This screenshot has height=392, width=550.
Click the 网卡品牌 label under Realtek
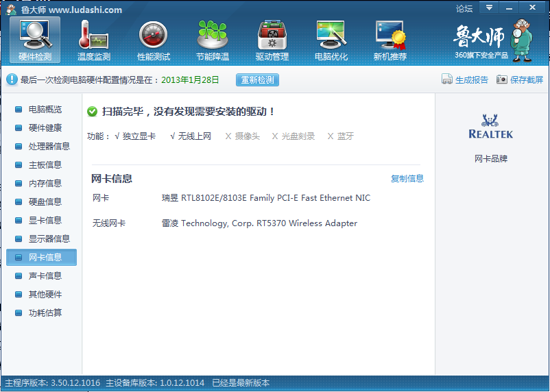coord(491,159)
